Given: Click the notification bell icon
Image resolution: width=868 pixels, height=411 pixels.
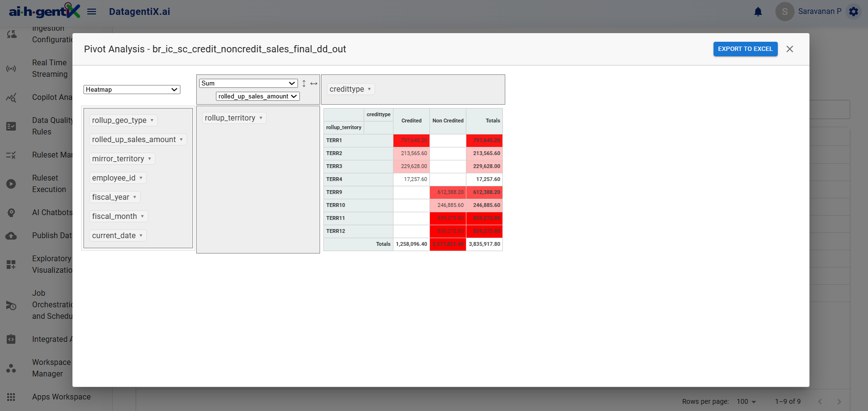Looking at the screenshot, I should point(758,12).
